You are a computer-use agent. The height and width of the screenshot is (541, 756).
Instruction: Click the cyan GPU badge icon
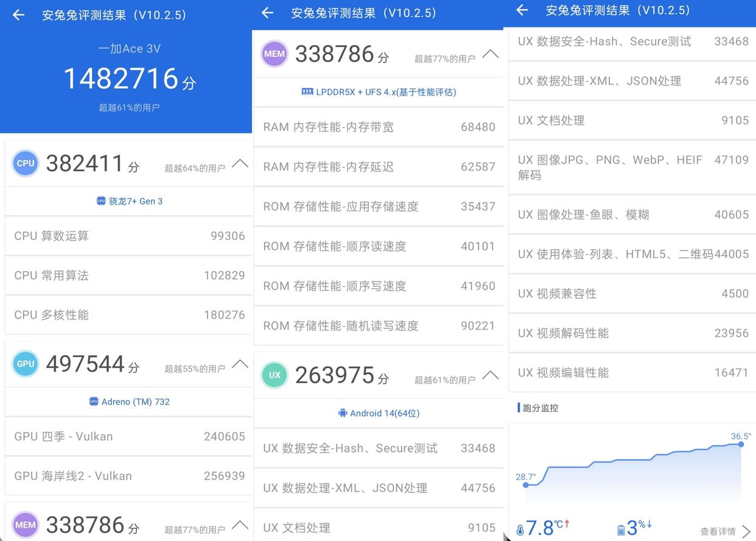point(26,364)
